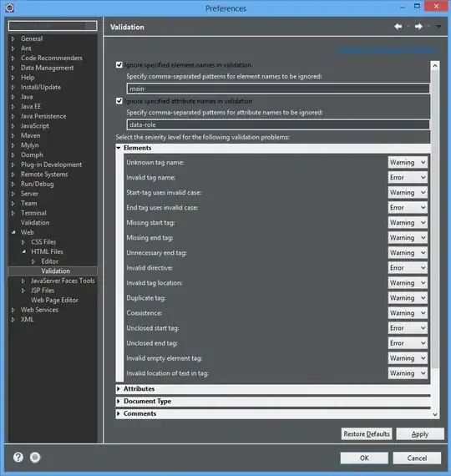Viewport: 451px width, 476px height.
Task: Select Ant in preferences tree
Action: (26, 48)
